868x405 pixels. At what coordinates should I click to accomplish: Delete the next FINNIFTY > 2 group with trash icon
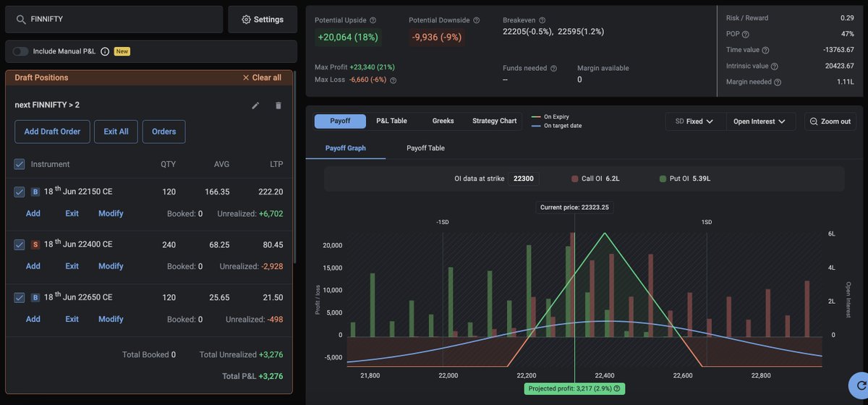pyautogui.click(x=278, y=106)
